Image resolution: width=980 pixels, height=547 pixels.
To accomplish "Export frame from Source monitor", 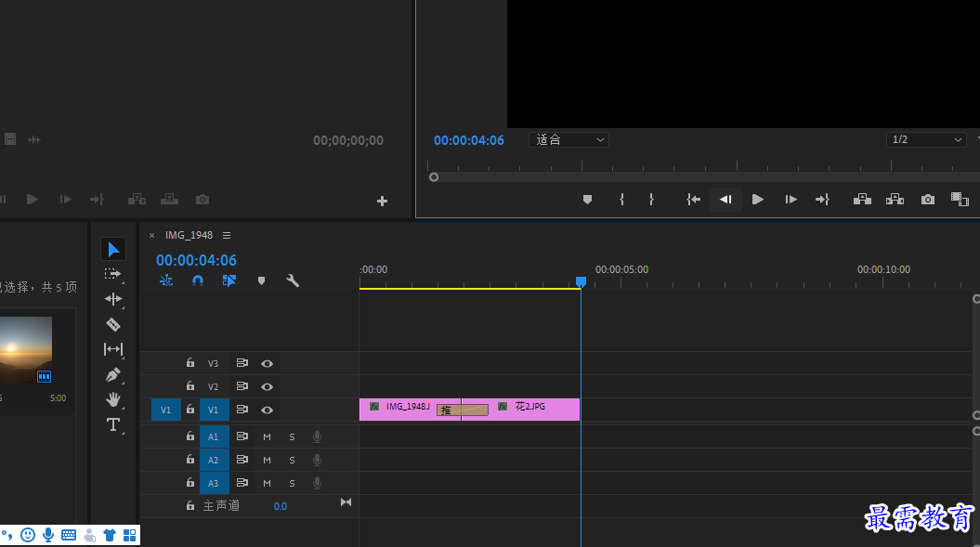I will coord(202,200).
